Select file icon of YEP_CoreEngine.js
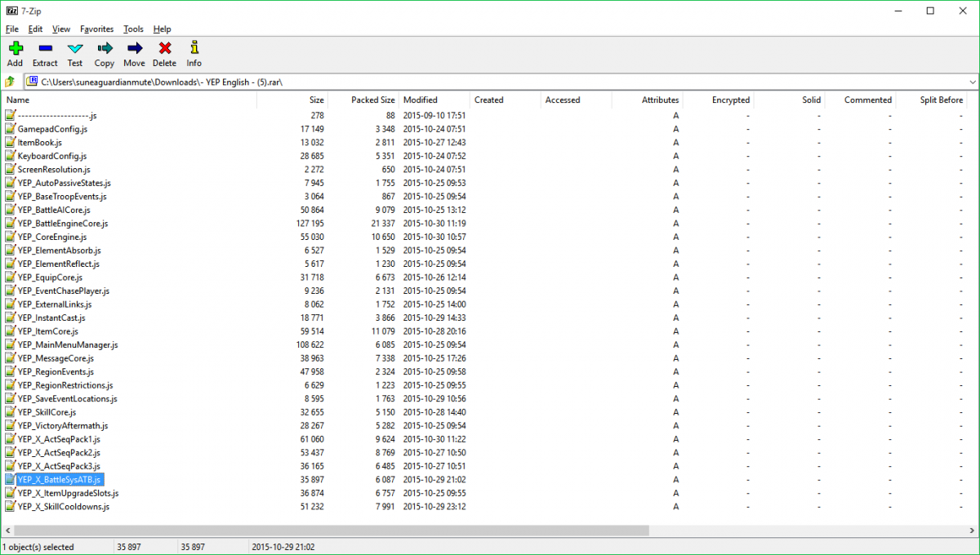 pyautogui.click(x=10, y=237)
